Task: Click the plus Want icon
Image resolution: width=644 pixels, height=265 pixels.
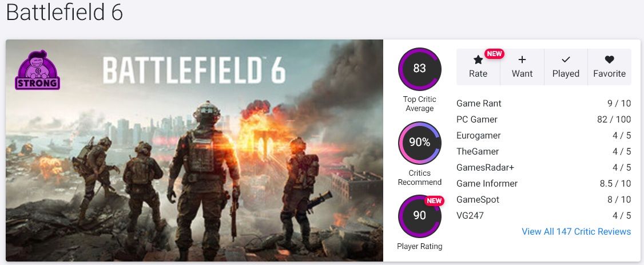Action: [522, 60]
